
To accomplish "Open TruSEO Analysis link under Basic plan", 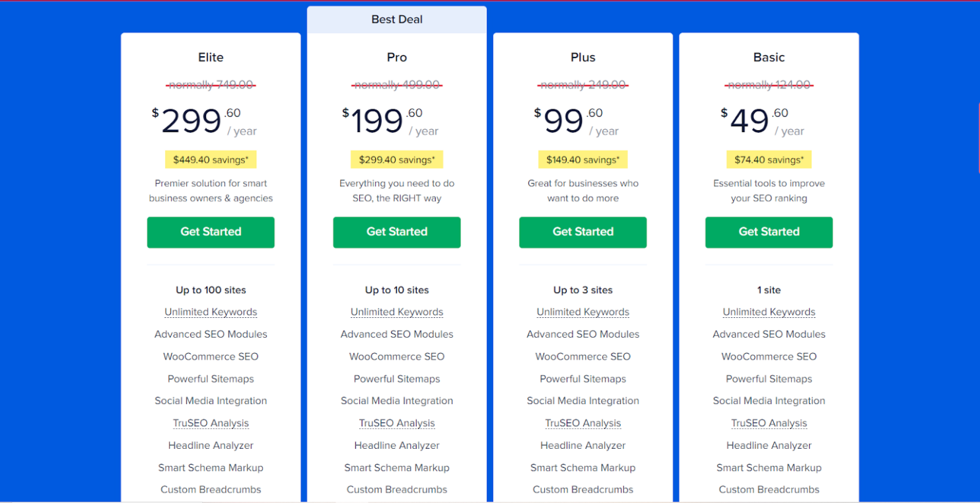I will 769,423.
